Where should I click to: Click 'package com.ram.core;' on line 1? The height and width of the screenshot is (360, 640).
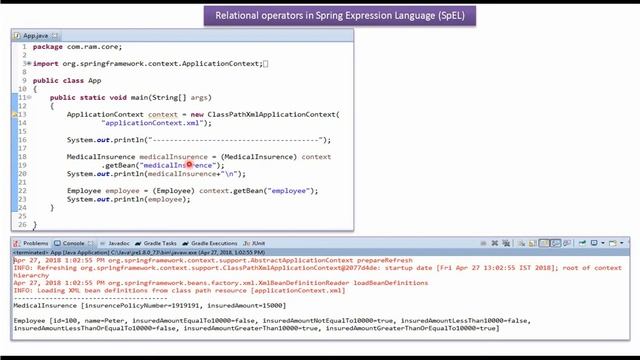[x=77, y=47]
